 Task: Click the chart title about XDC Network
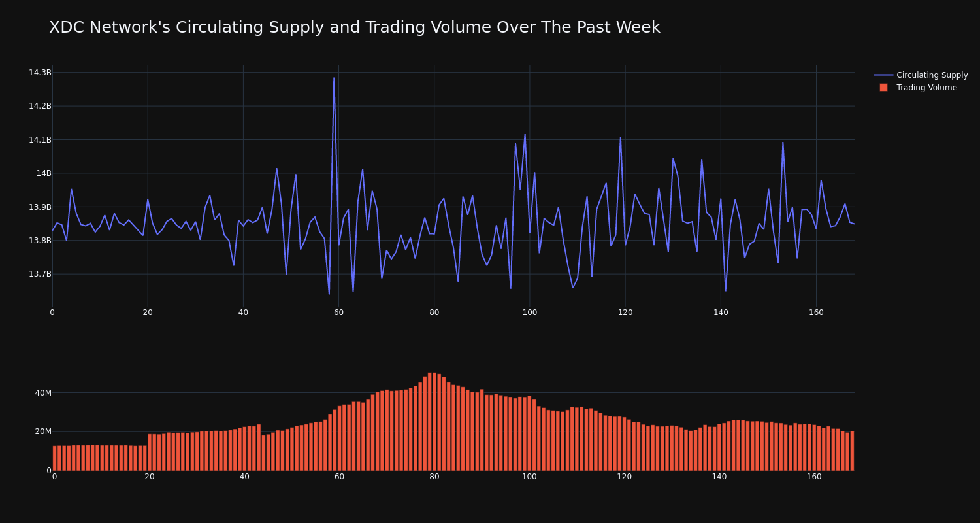pos(355,28)
